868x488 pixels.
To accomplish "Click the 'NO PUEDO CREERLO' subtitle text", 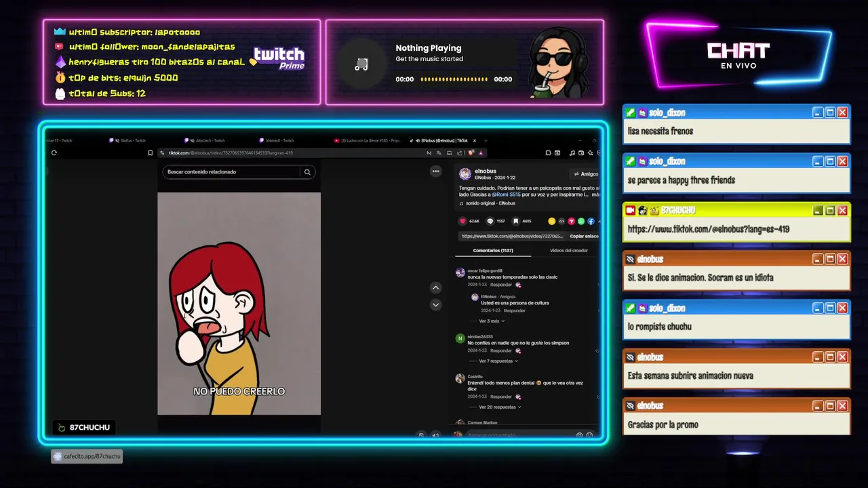I will pyautogui.click(x=239, y=391).
